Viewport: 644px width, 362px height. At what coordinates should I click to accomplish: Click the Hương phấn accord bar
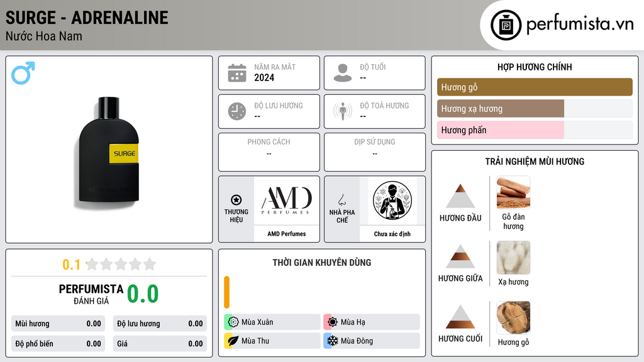pos(535,130)
